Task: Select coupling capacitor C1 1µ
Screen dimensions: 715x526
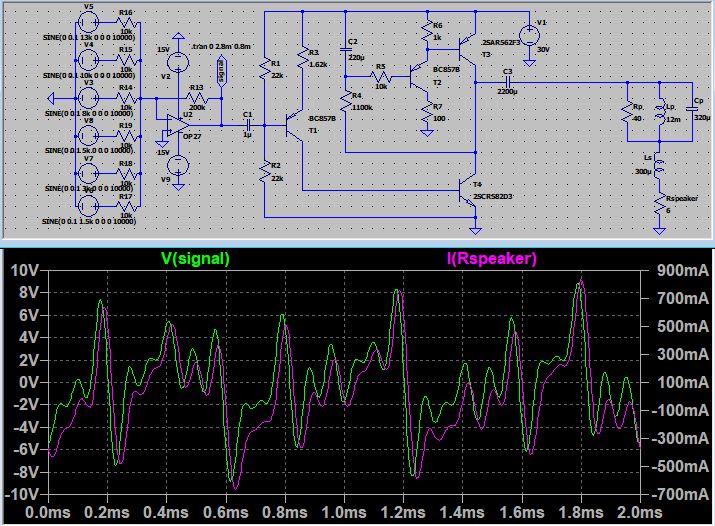Action: (x=249, y=125)
